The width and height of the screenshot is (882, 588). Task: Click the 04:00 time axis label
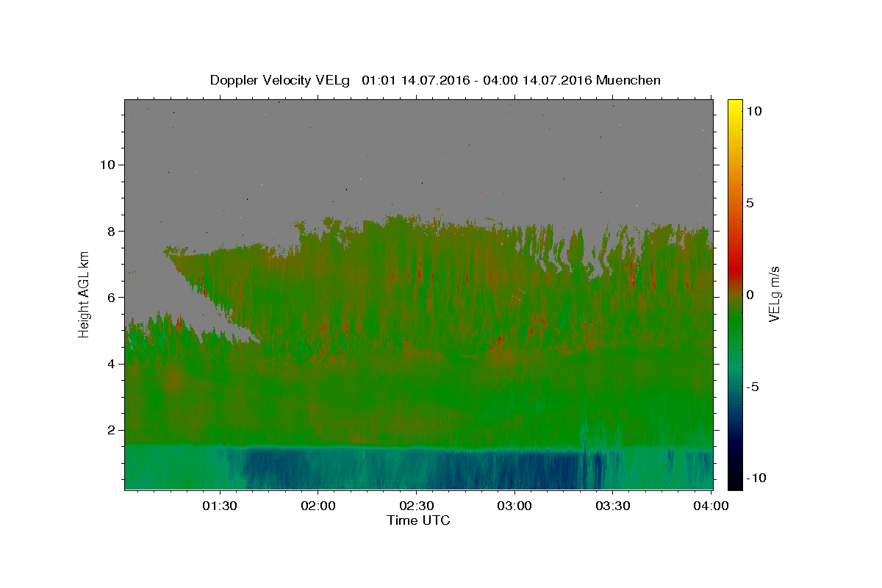[711, 506]
